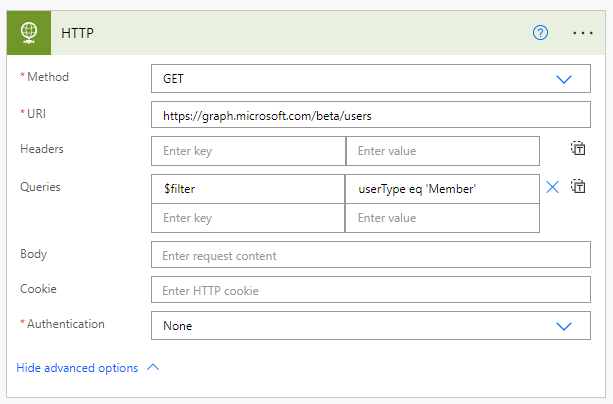Click the $filter query key field

[x=248, y=187]
